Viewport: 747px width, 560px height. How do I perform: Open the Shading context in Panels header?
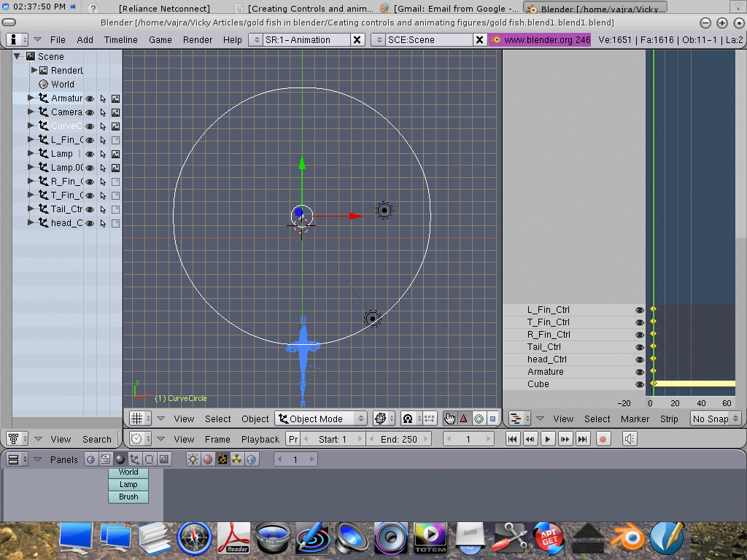pos(120,459)
